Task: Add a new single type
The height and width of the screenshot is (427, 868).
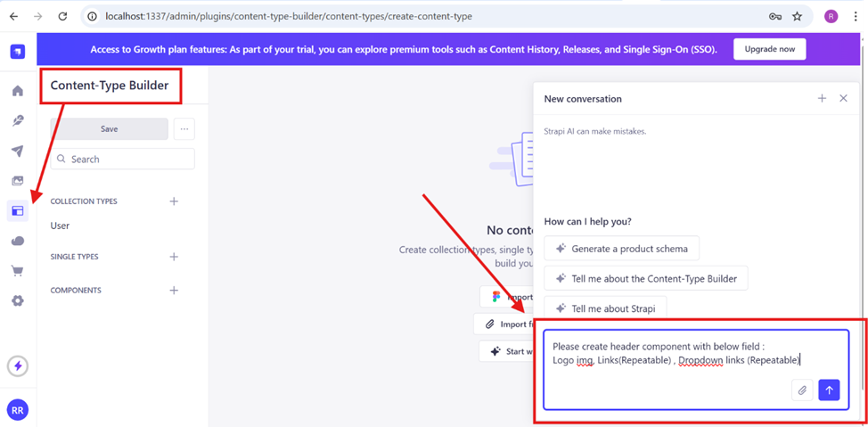Action: (174, 257)
